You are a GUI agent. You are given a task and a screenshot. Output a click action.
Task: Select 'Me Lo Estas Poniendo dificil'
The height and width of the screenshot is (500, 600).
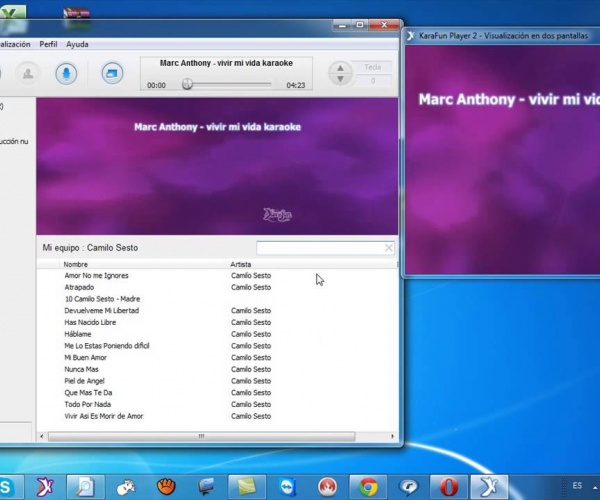[107, 346]
